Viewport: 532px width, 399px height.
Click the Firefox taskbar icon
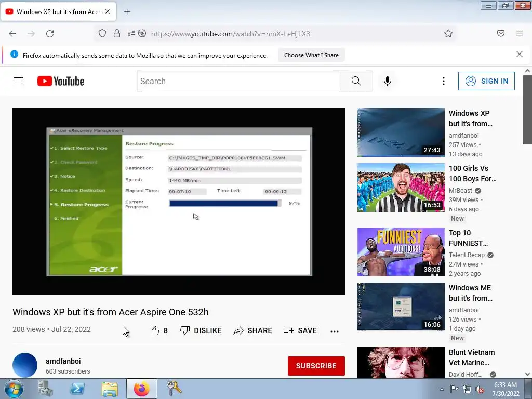click(142, 389)
